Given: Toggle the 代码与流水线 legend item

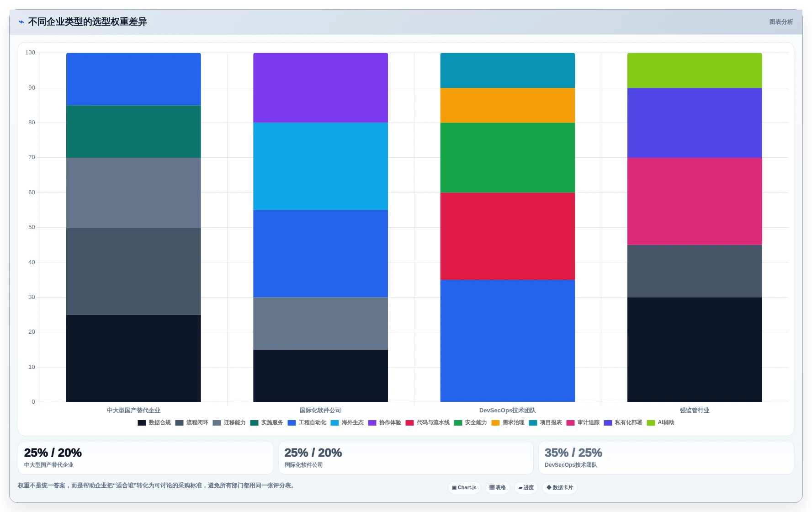Looking at the screenshot, I should coord(427,423).
